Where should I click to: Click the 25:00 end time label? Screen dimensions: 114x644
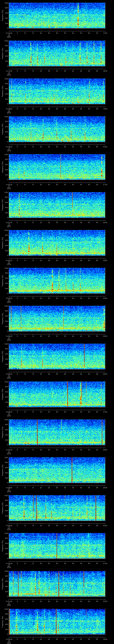[105, 336]
